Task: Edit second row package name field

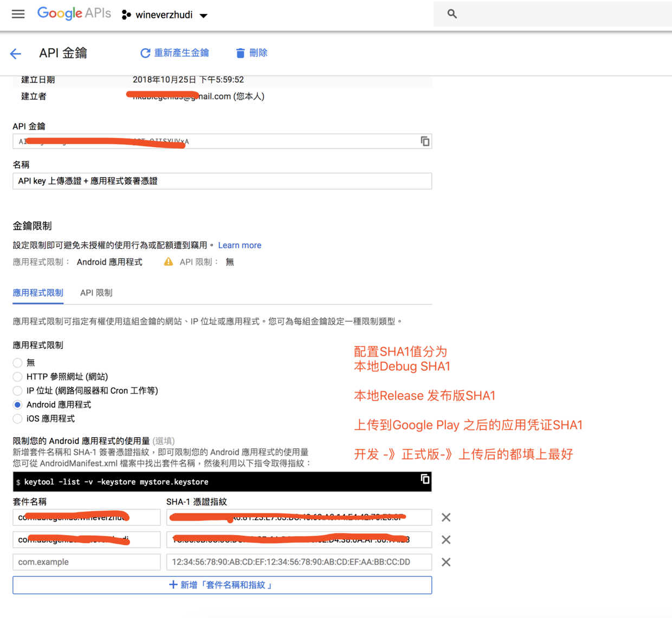Action: click(87, 539)
